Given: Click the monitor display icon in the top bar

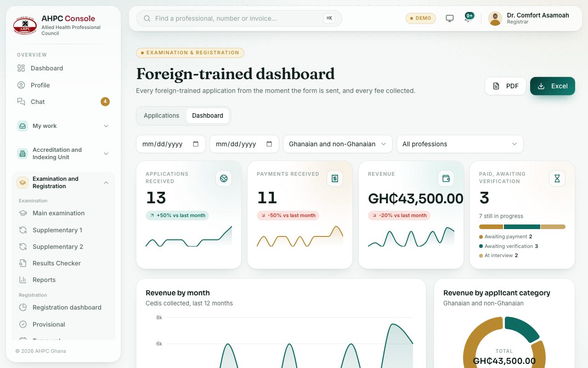Looking at the screenshot, I should click(x=450, y=18).
